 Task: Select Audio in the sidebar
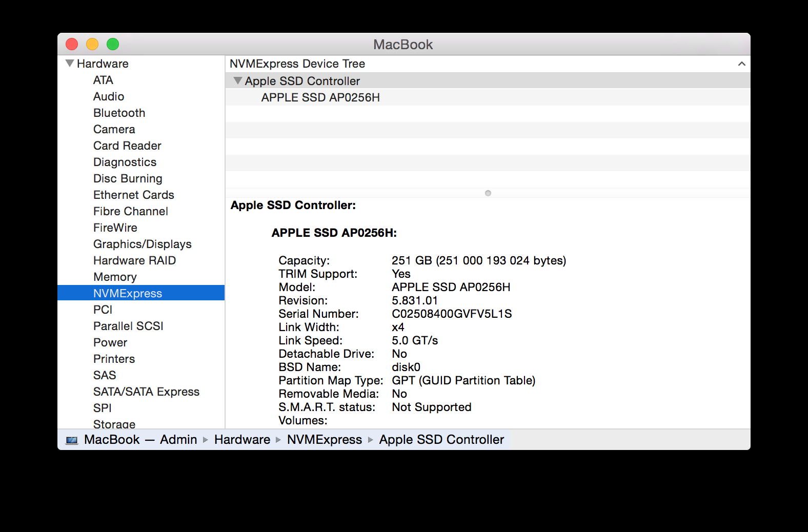pyautogui.click(x=109, y=96)
